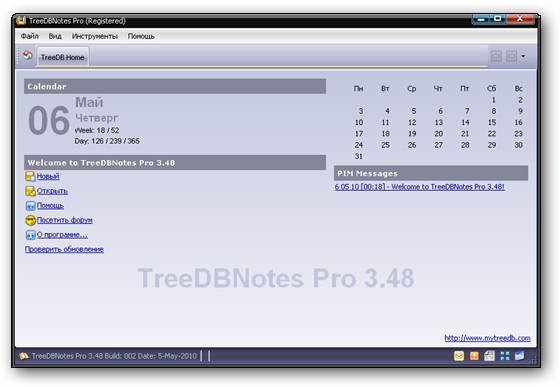
Task: Select the TreeDB Home tab
Action: coord(63,57)
